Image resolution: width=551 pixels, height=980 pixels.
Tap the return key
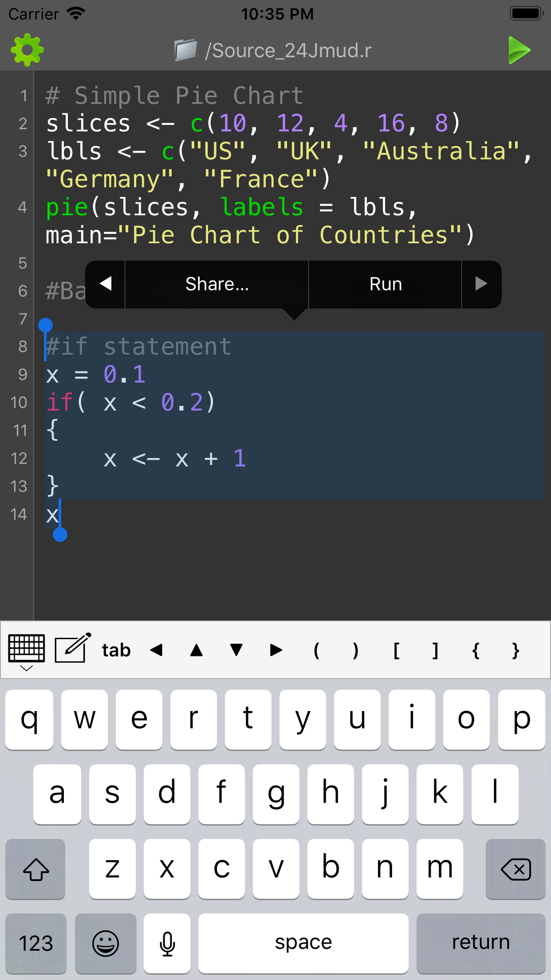coord(481,943)
